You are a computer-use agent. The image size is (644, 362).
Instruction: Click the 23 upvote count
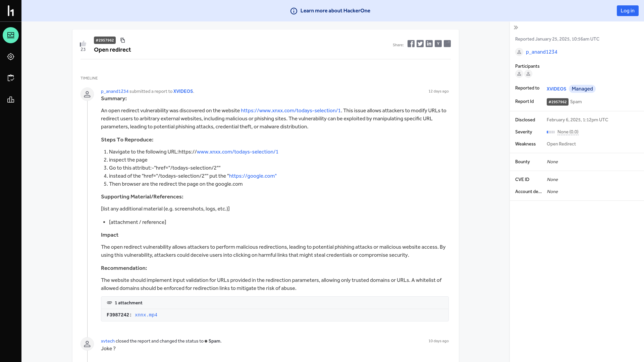point(83,50)
